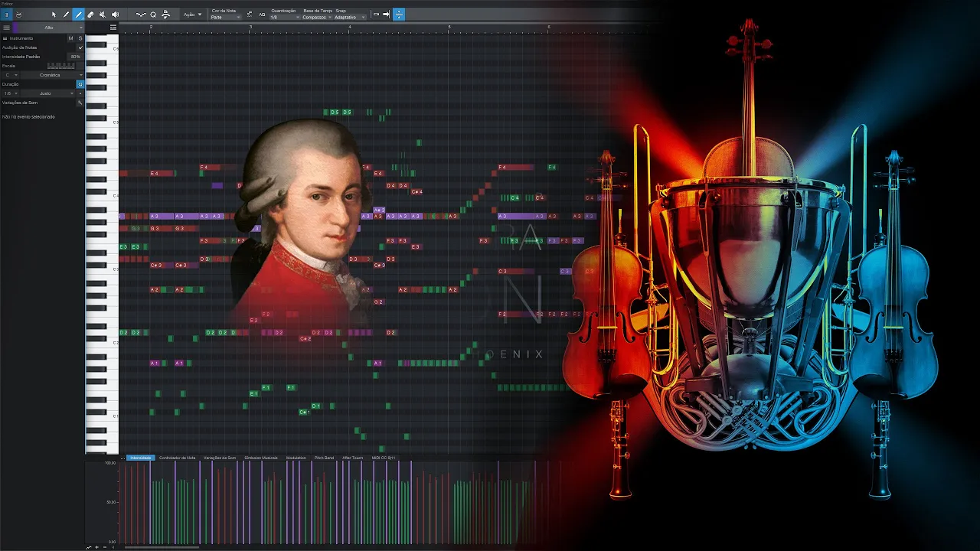Image resolution: width=980 pixels, height=551 pixels.
Task: Open the Ação dropdown
Action: [192, 15]
